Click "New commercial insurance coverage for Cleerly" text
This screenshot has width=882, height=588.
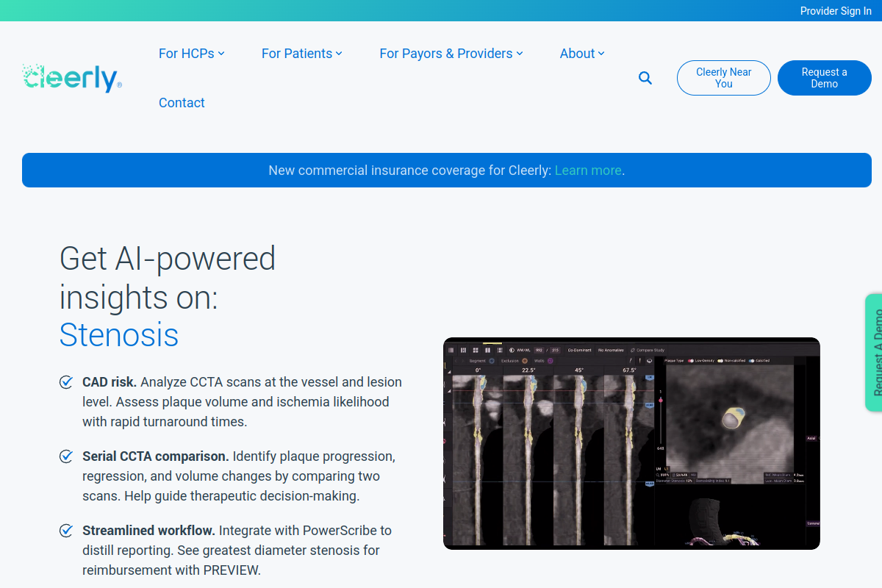click(x=409, y=171)
